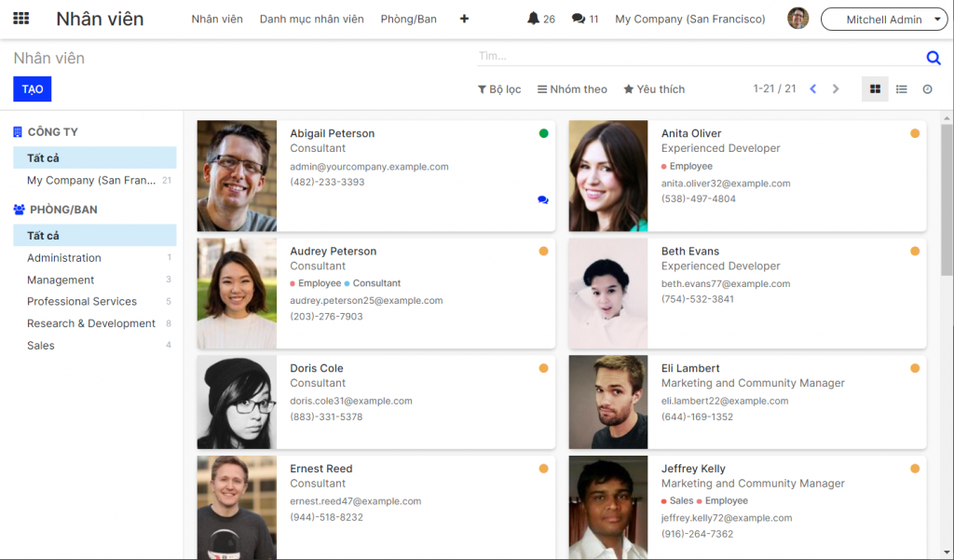Open conversations icon showing 11 messages
The width and height of the screenshot is (954, 560).
585,19
